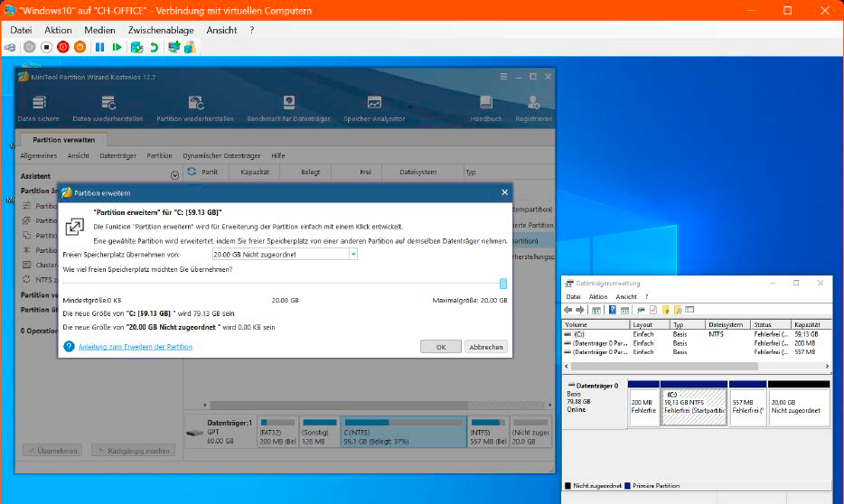Screen dimensions: 844x504
Task: Open MiniTool hamburger menu icon
Action: 503,77
